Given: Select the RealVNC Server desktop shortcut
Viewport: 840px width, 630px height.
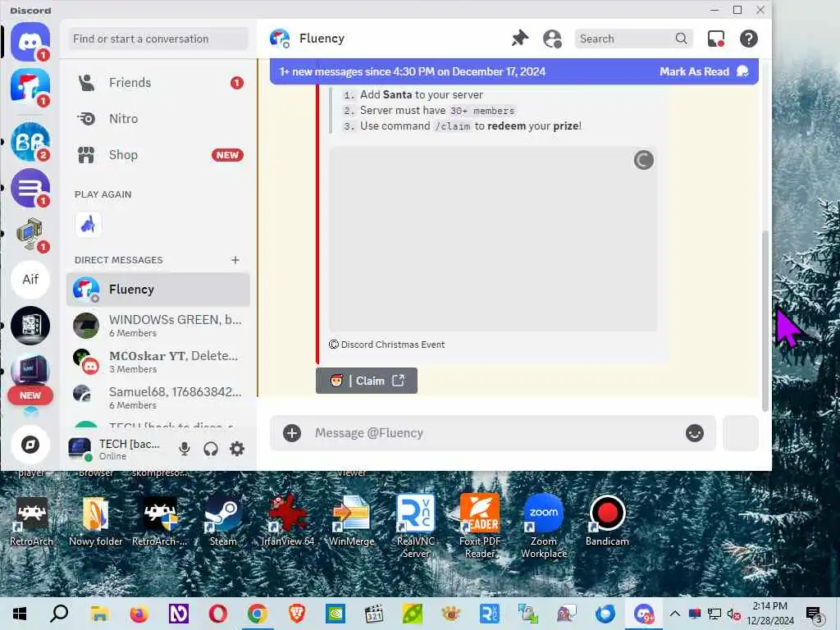Looking at the screenshot, I should point(416,526).
